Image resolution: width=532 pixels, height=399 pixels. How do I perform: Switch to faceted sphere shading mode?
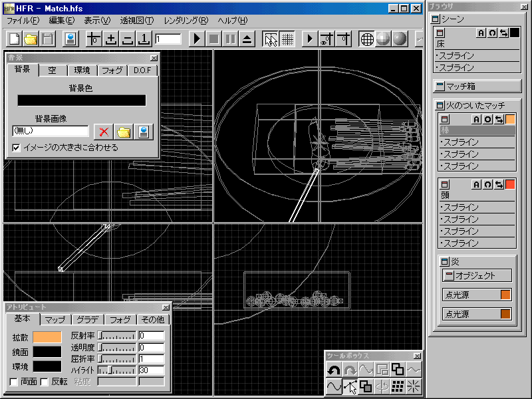tap(384, 39)
